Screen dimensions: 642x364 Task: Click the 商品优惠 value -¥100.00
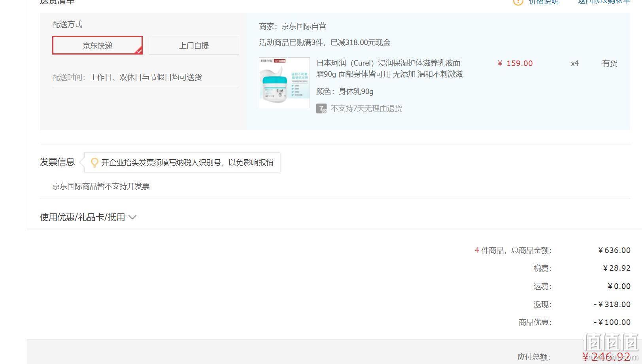[612, 322]
